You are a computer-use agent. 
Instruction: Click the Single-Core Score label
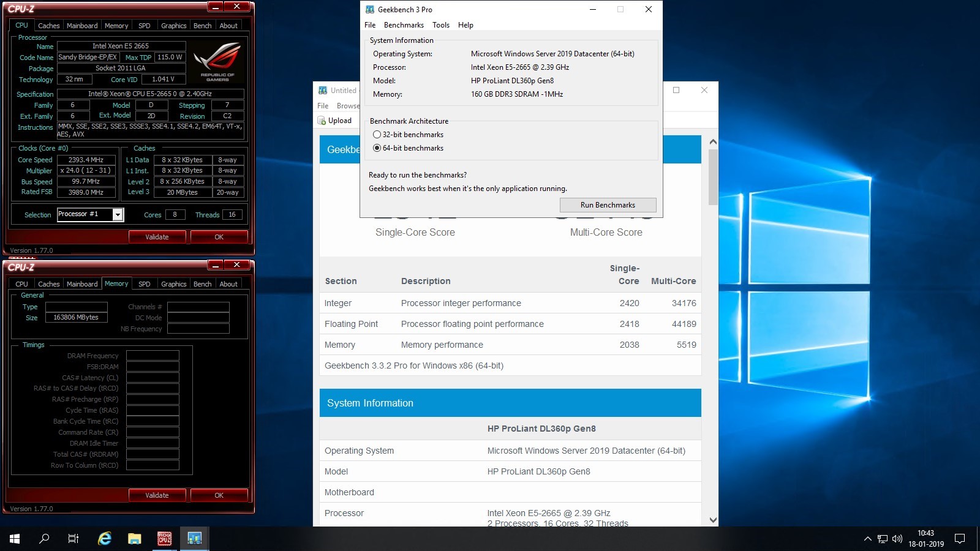(x=415, y=233)
